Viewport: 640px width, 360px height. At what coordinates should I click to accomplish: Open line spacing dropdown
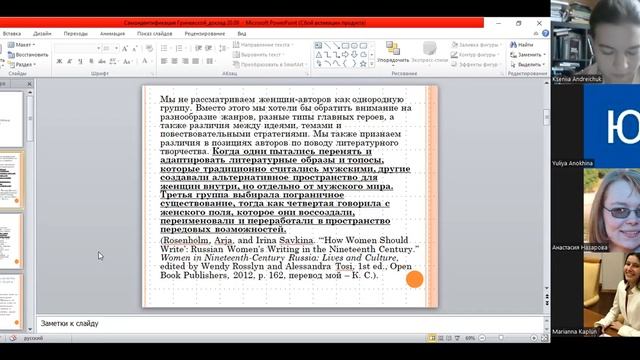222,49
